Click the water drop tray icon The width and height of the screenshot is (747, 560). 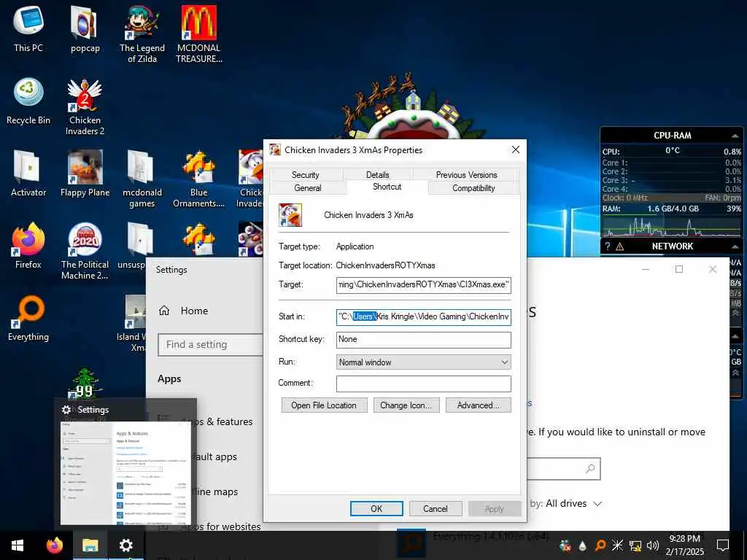583,545
